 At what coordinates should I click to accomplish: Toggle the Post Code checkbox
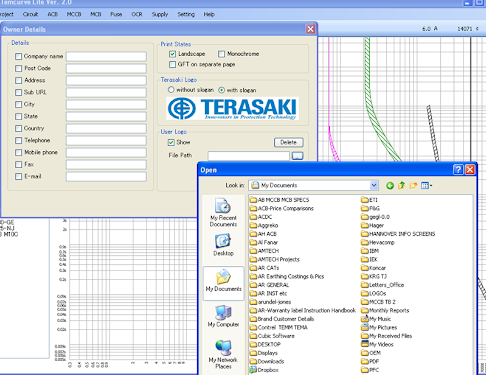point(19,68)
